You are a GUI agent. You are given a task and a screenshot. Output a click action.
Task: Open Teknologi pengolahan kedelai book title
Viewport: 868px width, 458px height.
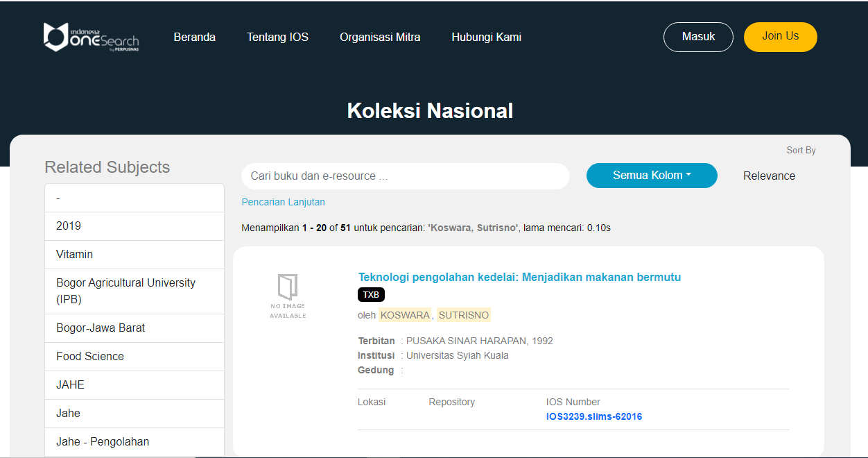tap(519, 278)
